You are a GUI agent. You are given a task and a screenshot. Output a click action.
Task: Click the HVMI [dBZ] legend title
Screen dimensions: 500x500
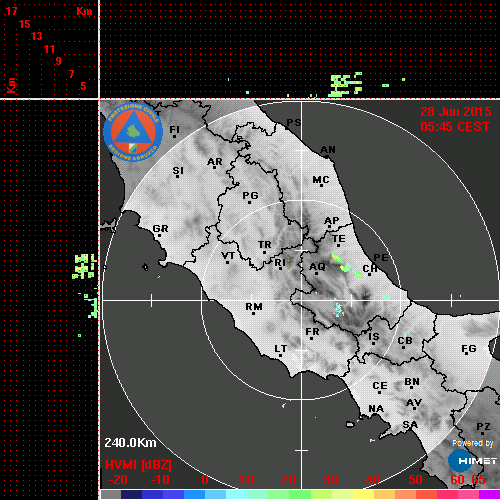pyautogui.click(x=138, y=465)
